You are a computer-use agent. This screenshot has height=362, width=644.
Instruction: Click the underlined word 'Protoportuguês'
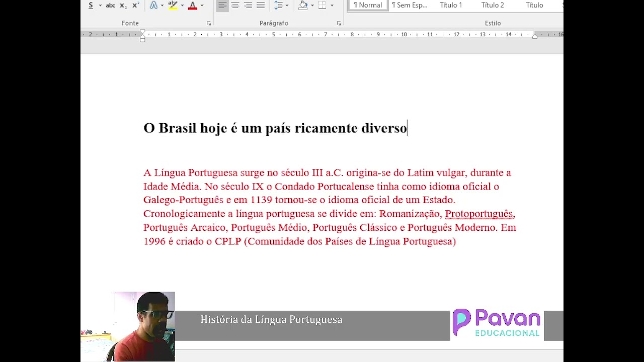pyautogui.click(x=479, y=214)
